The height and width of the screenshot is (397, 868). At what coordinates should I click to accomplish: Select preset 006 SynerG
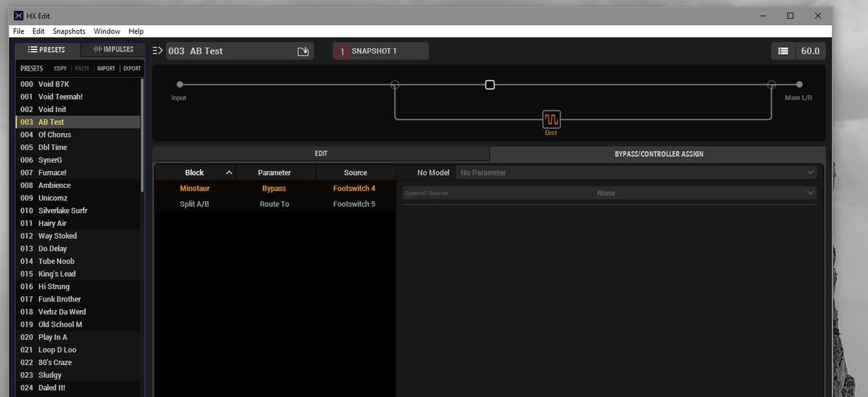(78, 160)
